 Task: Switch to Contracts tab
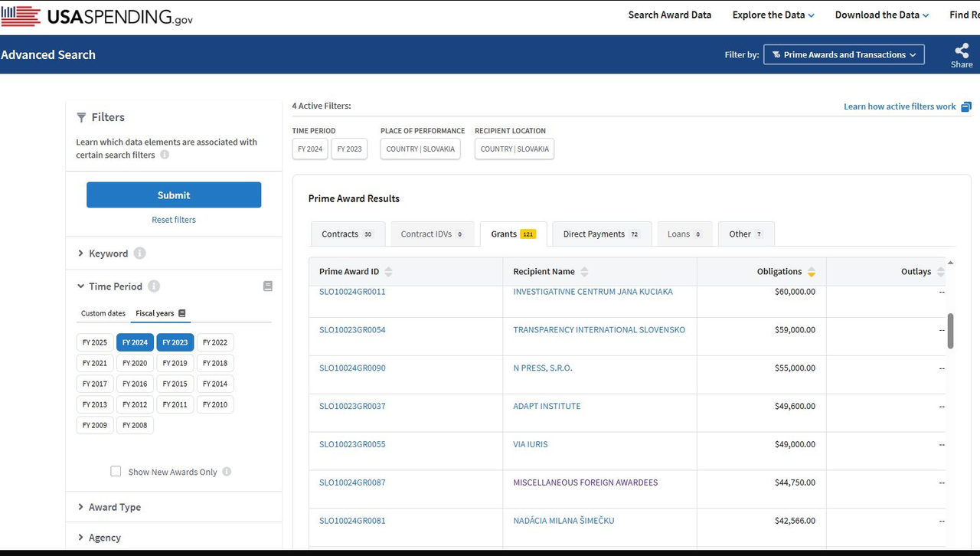348,234
